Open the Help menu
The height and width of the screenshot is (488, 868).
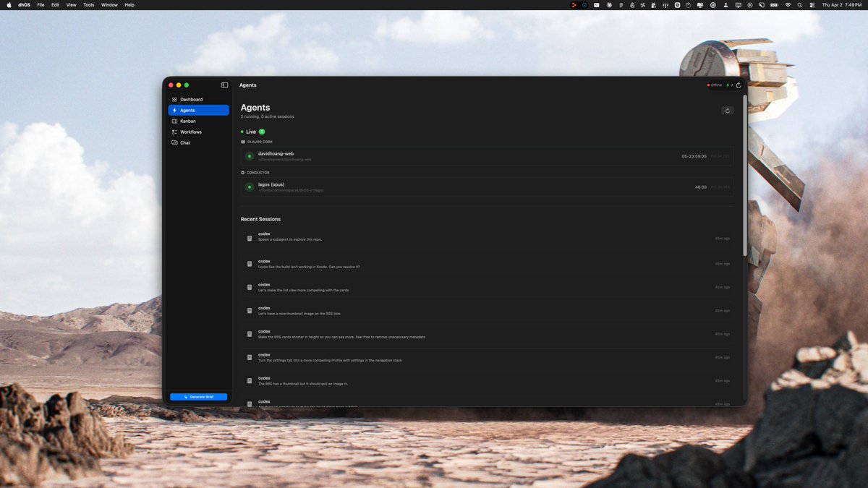click(129, 4)
